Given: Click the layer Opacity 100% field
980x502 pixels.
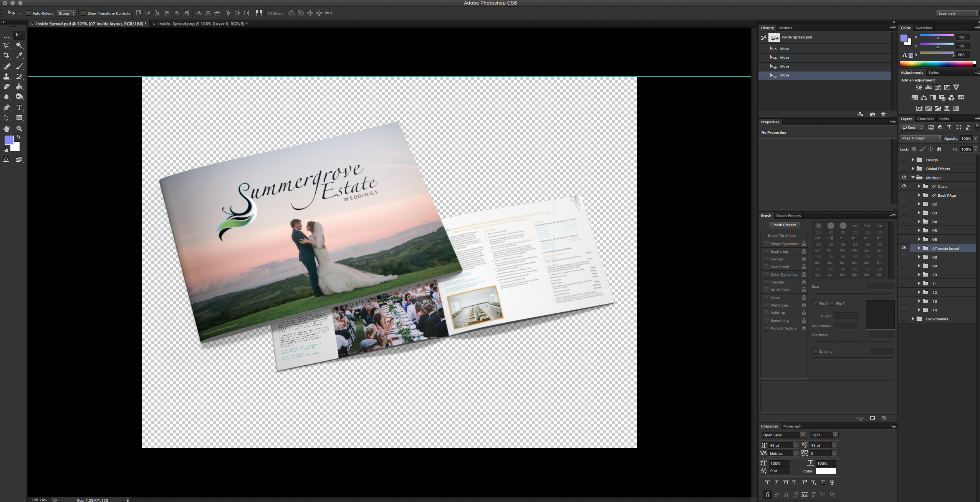Looking at the screenshot, I should (966, 138).
